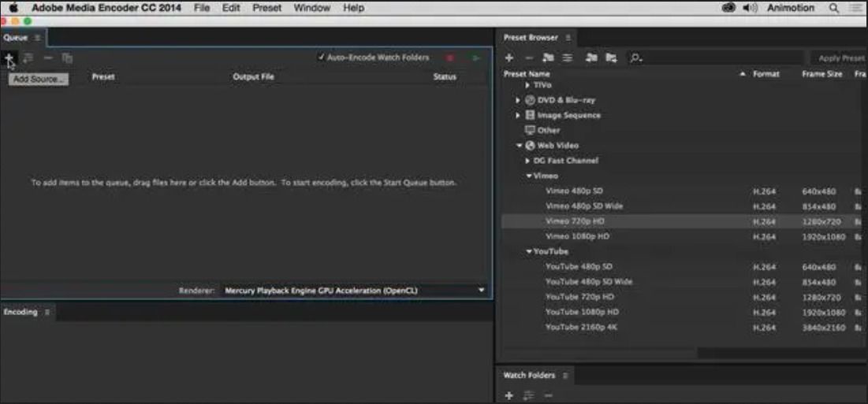Click the Image Sequence filmstrip icon
Image resolution: width=868 pixels, height=404 pixels.
[530, 116]
